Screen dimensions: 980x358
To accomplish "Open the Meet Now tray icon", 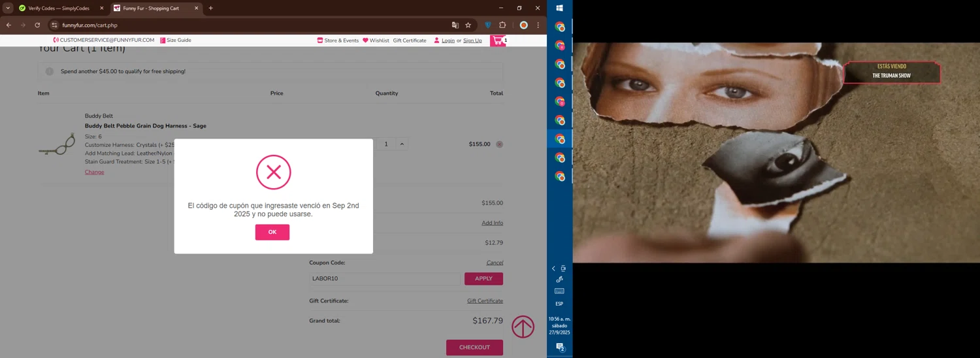I will point(563,268).
